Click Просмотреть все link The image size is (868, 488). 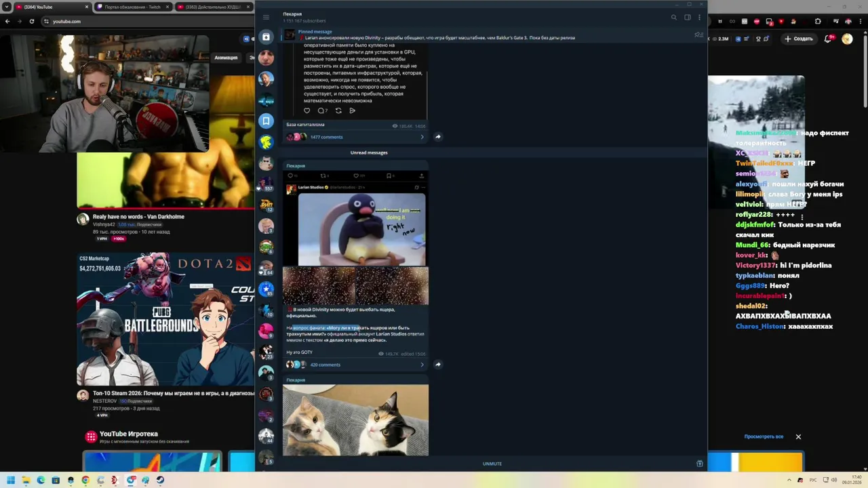coord(764,436)
